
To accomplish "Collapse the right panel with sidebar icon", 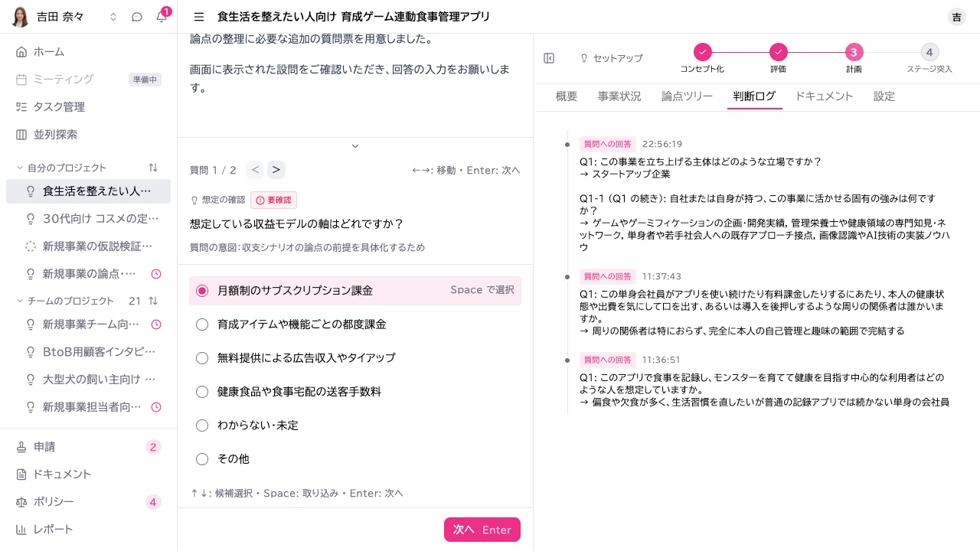I will pos(549,58).
